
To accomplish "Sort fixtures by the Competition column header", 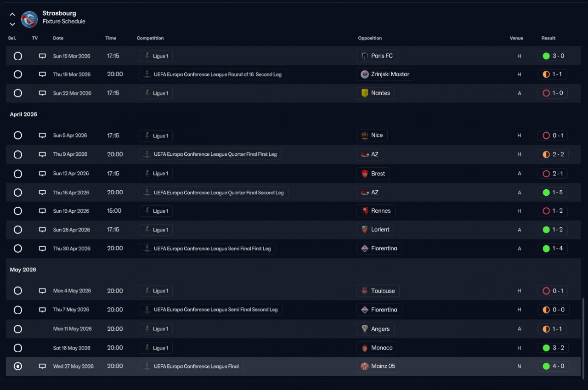I will pos(150,38).
